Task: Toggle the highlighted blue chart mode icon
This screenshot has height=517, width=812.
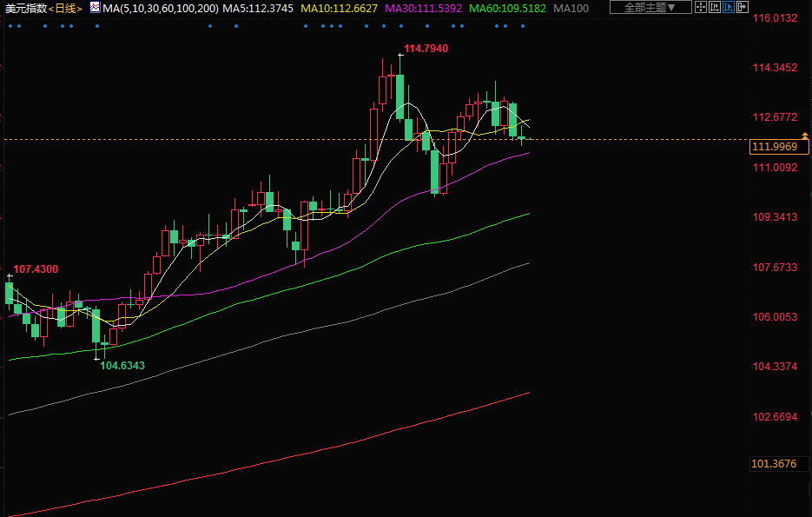Action: (x=729, y=8)
